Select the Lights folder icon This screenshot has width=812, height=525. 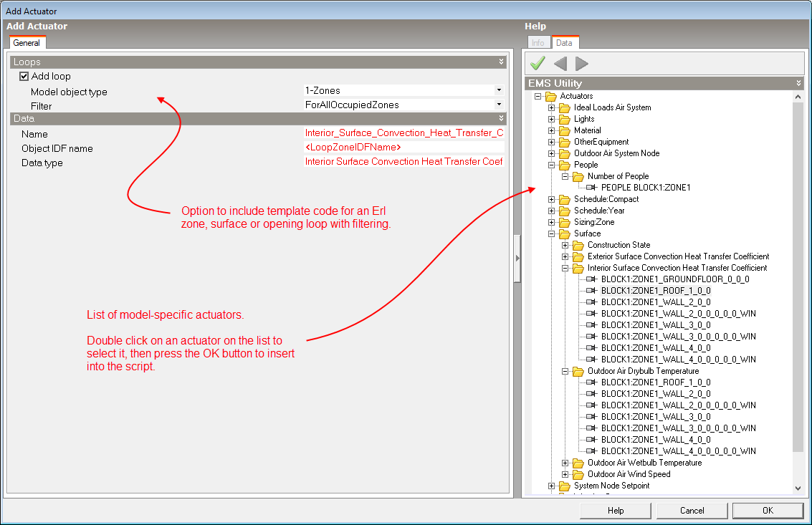[565, 119]
